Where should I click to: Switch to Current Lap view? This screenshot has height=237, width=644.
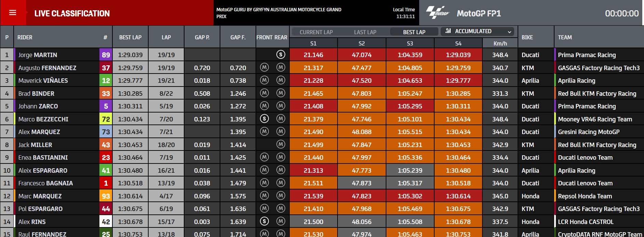point(316,32)
